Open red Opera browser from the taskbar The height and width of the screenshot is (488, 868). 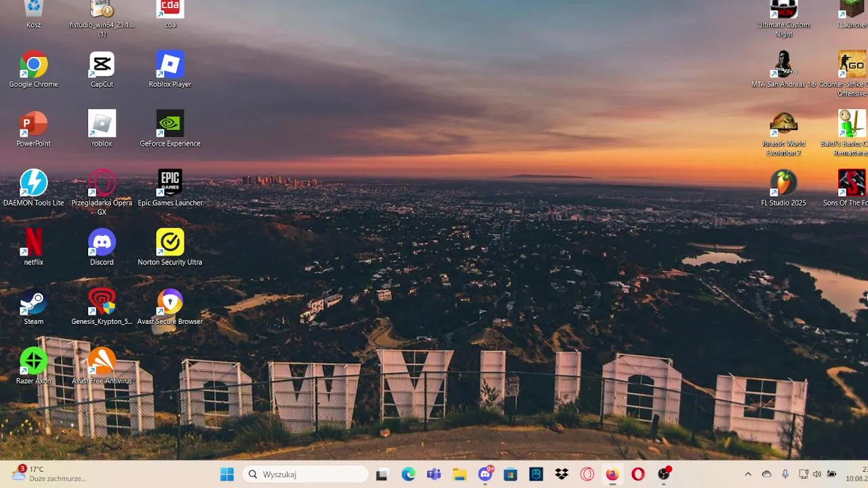(x=638, y=474)
